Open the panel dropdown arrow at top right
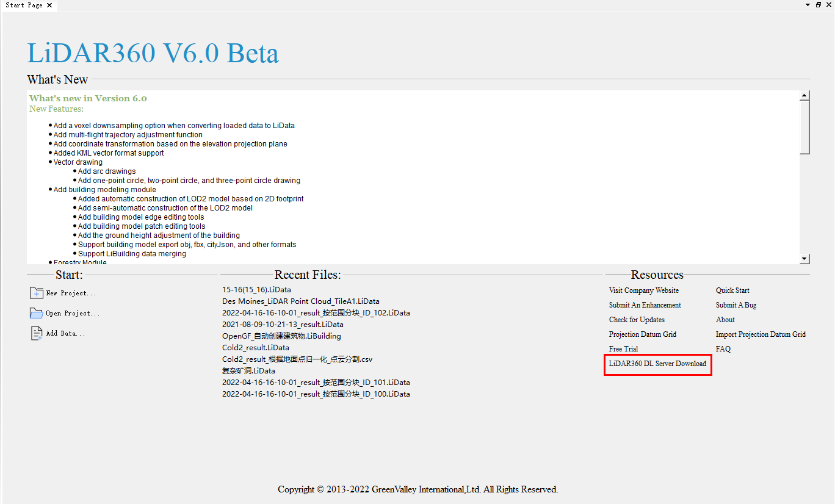Viewport: 835px width, 504px height. point(808,5)
